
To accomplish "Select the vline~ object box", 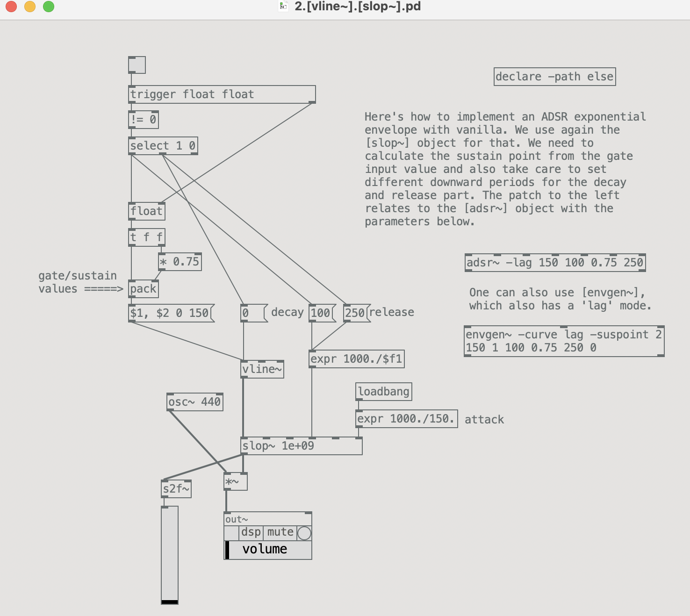I will click(262, 369).
